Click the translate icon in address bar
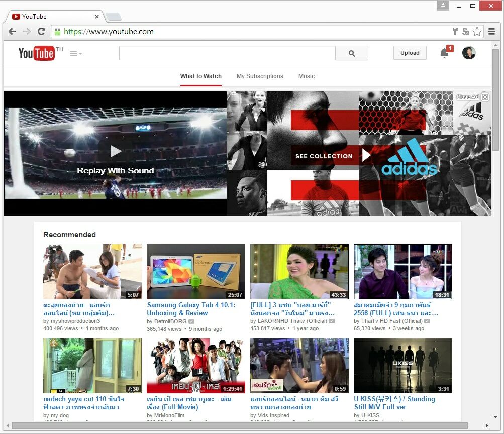504x434 pixels. coord(466,32)
